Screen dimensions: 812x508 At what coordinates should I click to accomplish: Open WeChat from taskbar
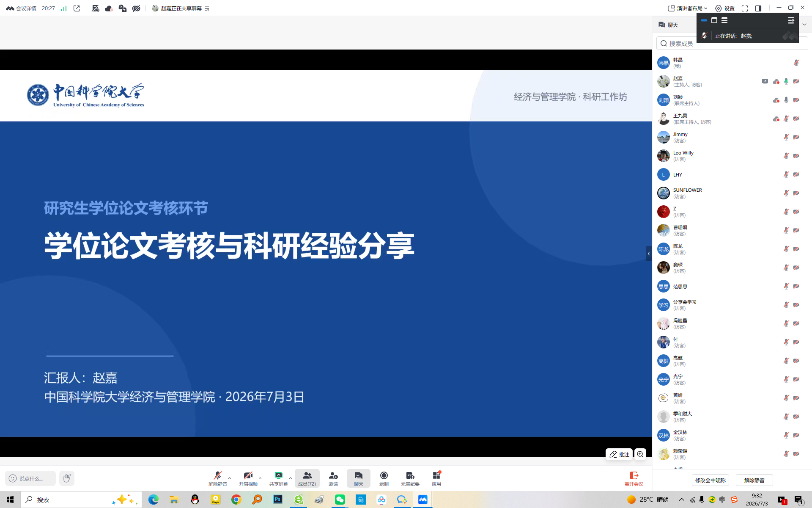[x=340, y=500]
